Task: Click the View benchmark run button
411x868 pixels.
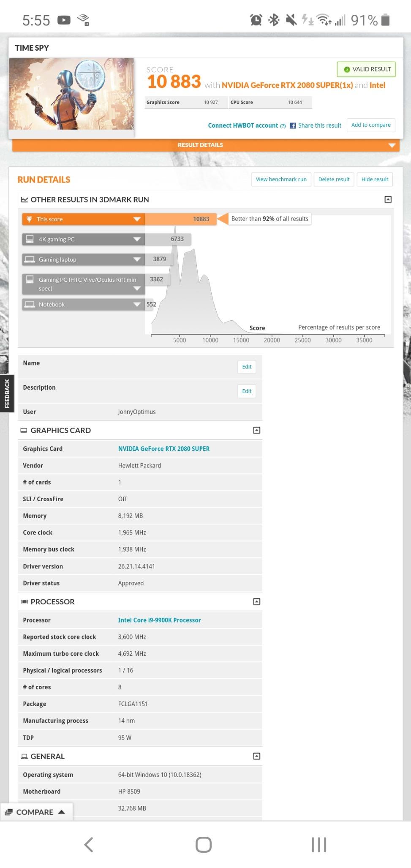Action: [281, 179]
